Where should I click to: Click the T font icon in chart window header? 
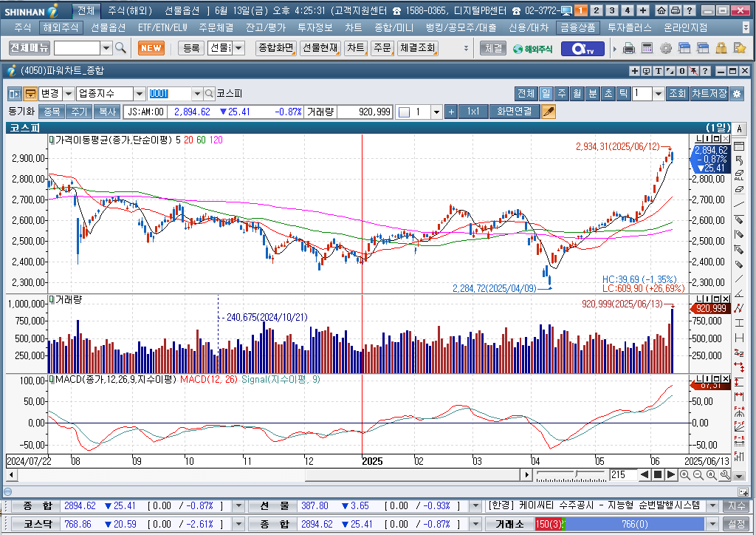point(658,71)
